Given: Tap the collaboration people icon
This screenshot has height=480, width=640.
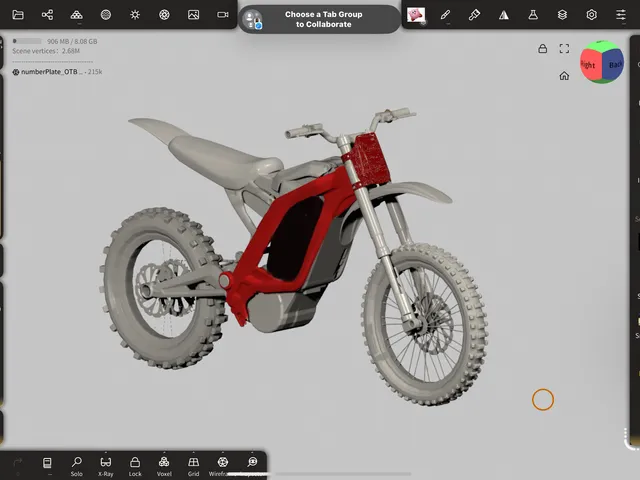Looking at the screenshot, I should click(252, 19).
